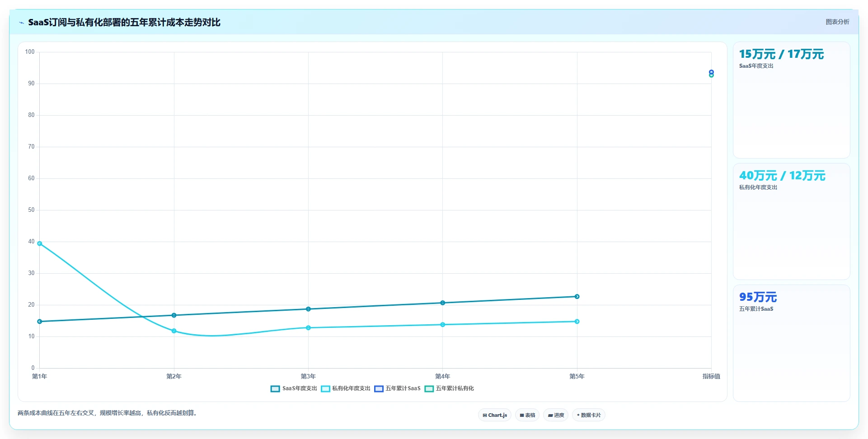Click the SaaS年度支出 data point at 第3年
Viewport: 868px width, 439px height.
point(308,309)
